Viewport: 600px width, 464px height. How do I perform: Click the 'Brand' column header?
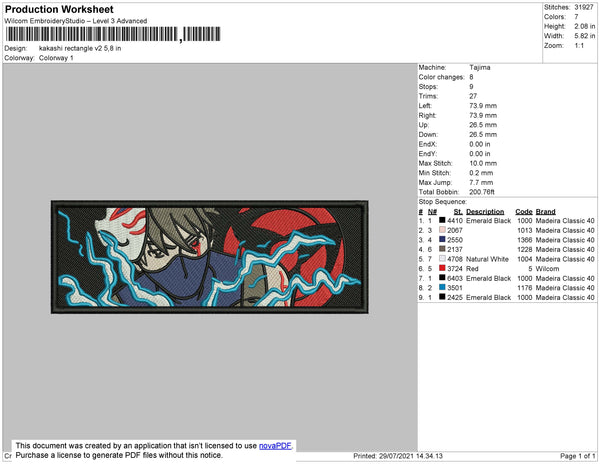click(545, 212)
